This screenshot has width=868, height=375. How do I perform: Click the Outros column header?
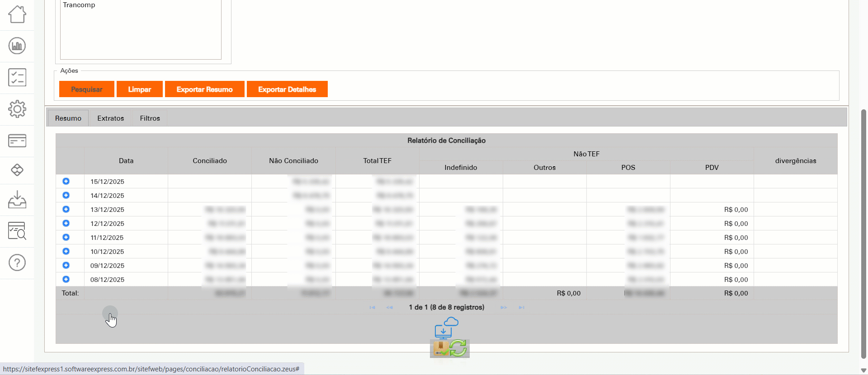click(x=544, y=167)
